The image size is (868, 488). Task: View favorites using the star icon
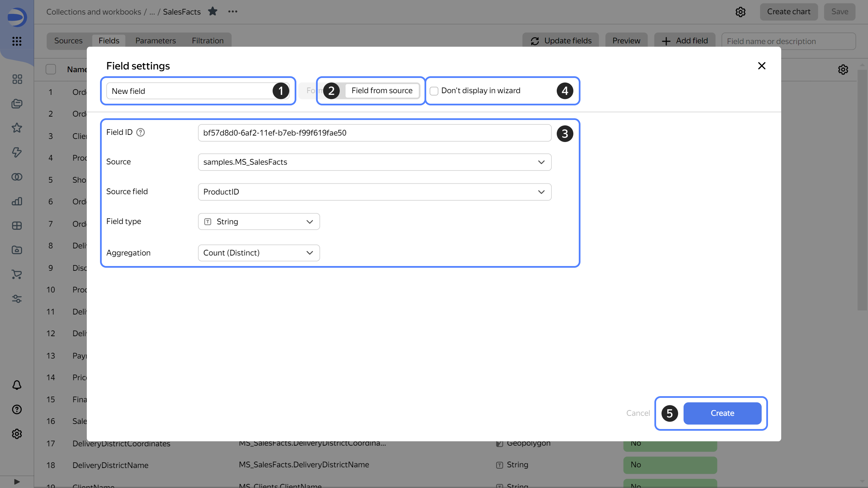tap(17, 128)
